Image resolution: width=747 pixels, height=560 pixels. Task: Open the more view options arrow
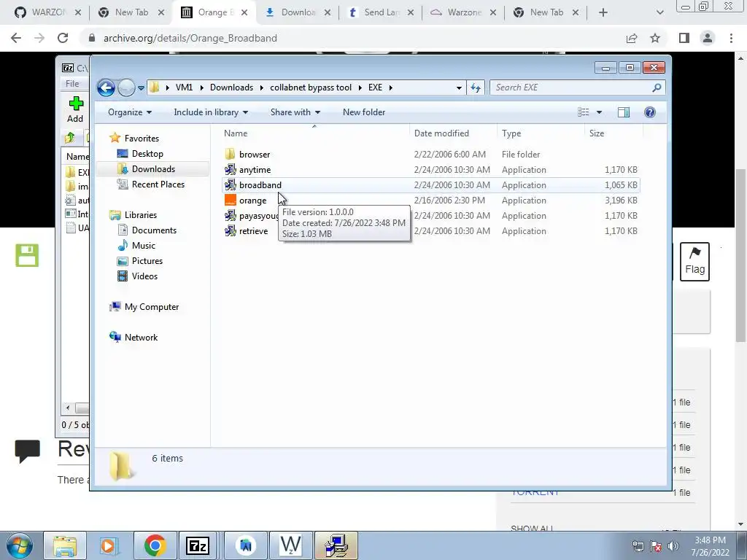click(x=600, y=112)
